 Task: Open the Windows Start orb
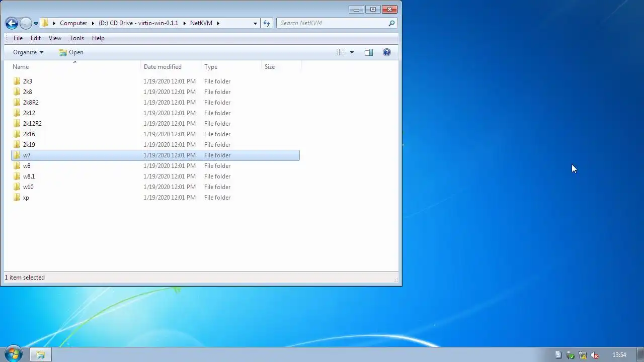(x=13, y=354)
